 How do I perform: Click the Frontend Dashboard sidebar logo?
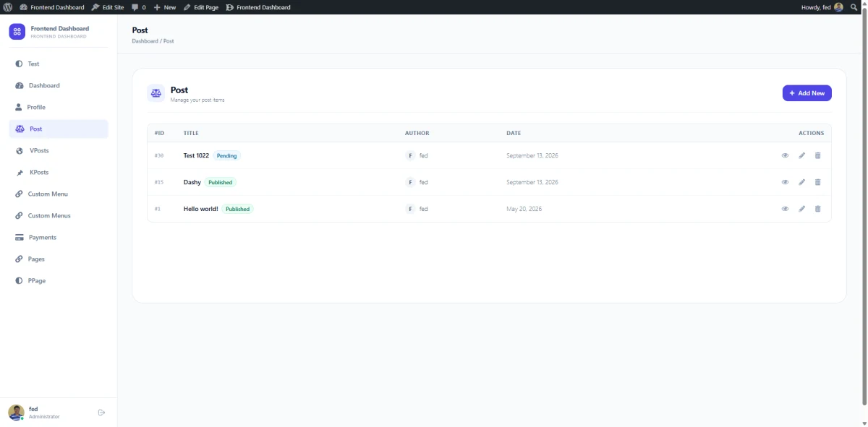17,32
